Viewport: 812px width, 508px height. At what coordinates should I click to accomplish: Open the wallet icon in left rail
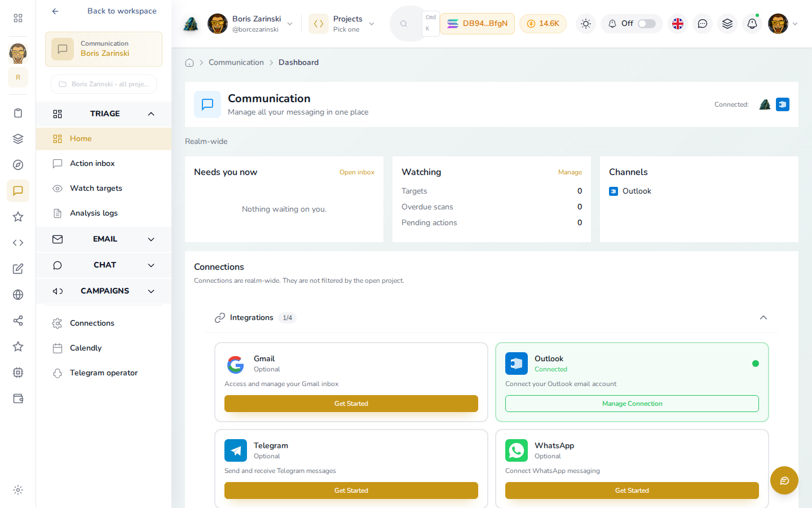tap(18, 398)
